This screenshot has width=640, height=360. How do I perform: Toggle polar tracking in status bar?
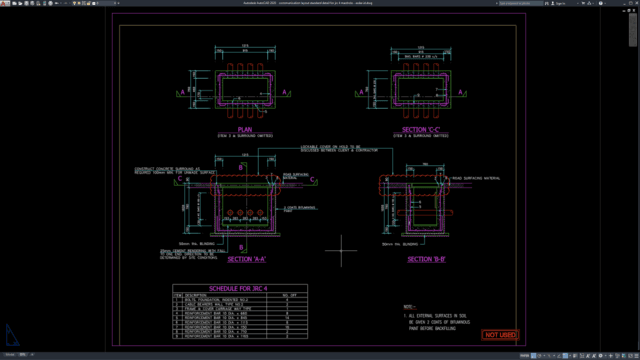[x=539, y=356]
